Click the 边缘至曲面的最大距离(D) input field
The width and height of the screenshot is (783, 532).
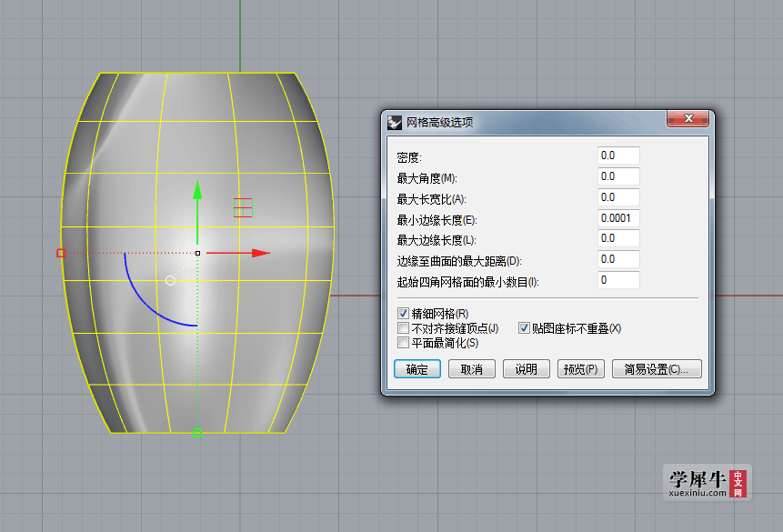[x=618, y=259]
